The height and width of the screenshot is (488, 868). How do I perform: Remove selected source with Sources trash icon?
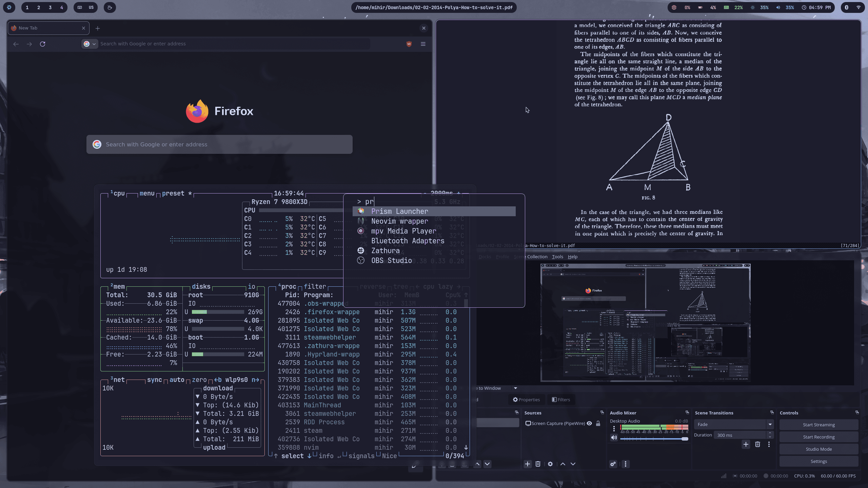538,464
